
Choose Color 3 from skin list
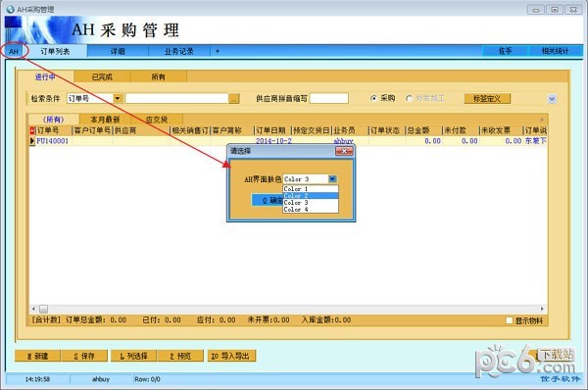[x=310, y=203]
